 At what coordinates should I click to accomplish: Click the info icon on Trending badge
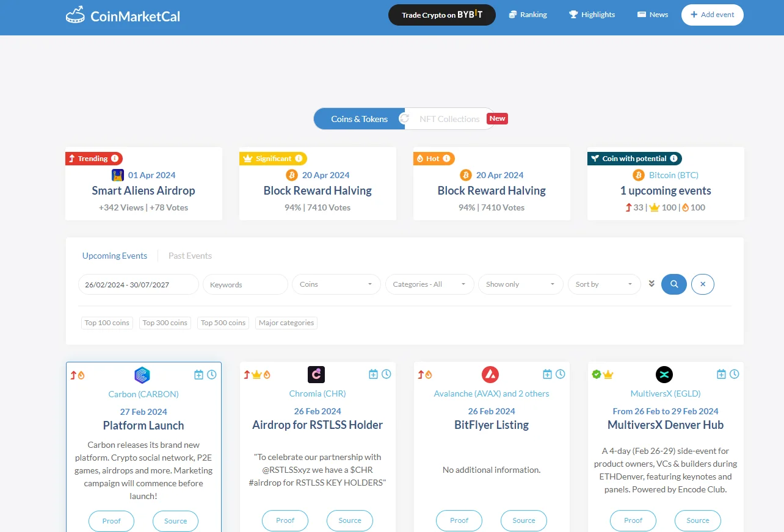[115, 159]
